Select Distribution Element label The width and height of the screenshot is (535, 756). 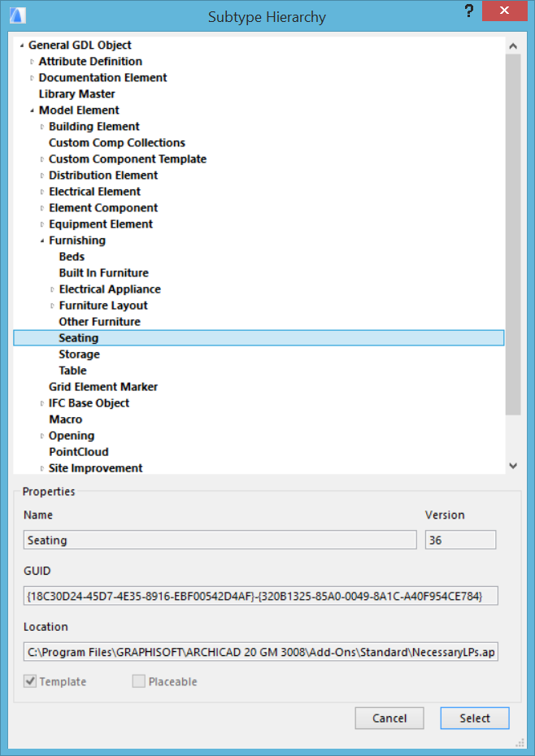103,176
